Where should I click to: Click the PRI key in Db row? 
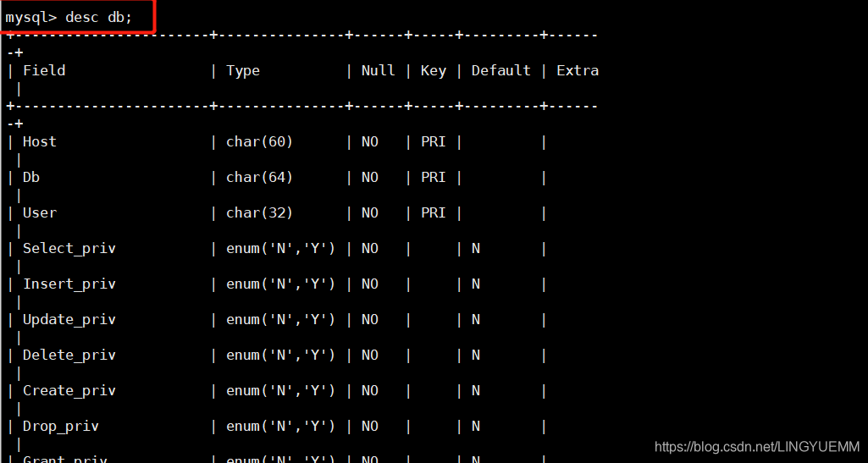click(434, 177)
